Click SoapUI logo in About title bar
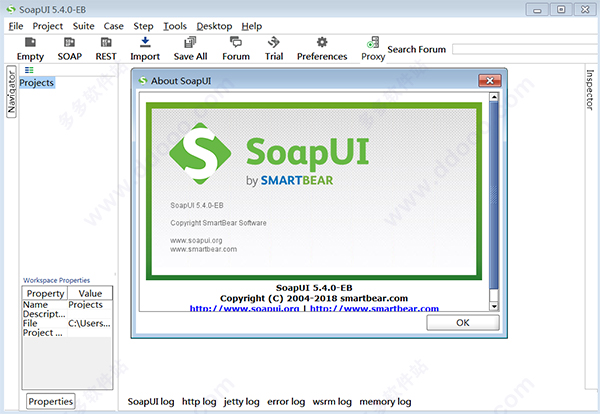This screenshot has height=414, width=600. click(143, 81)
